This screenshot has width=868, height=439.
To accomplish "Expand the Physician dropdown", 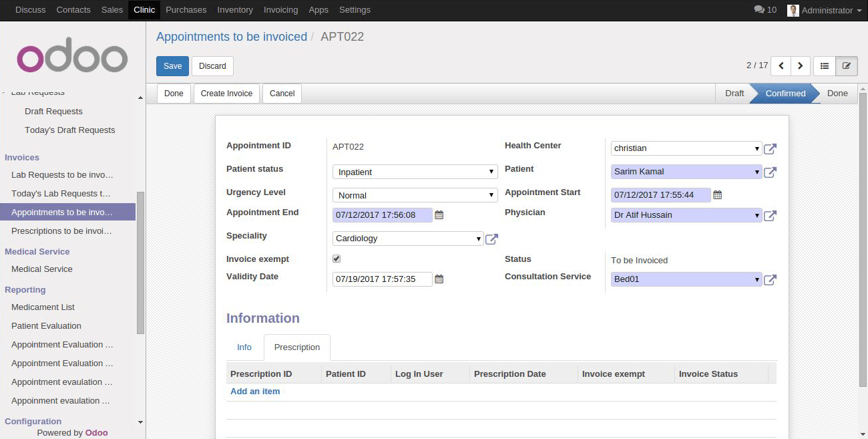I will point(757,215).
